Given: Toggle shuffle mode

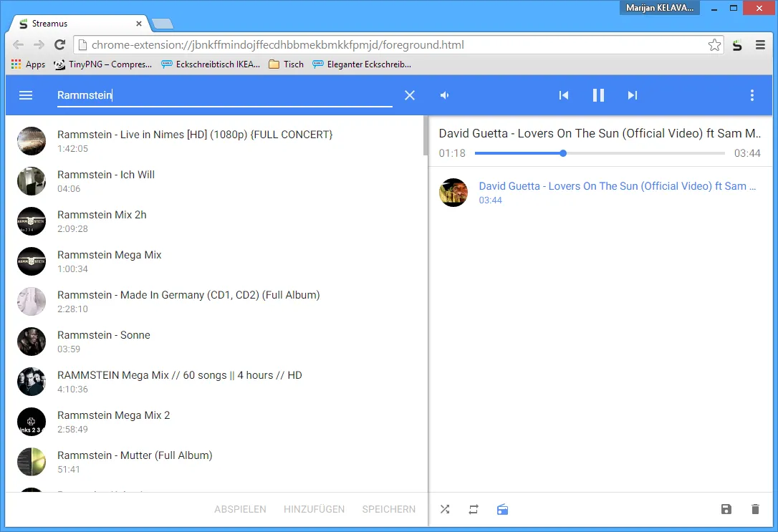Looking at the screenshot, I should 445,509.
